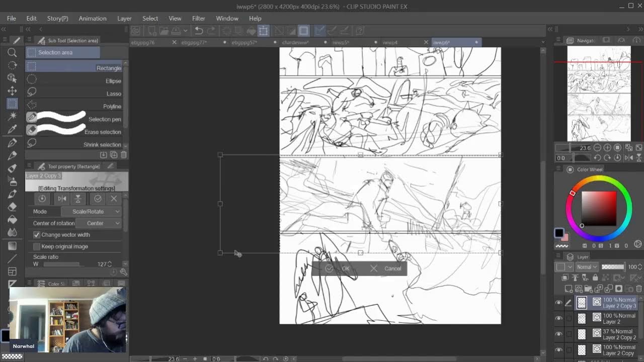
Task: Enable Keep original image checkbox
Action: (x=37, y=246)
